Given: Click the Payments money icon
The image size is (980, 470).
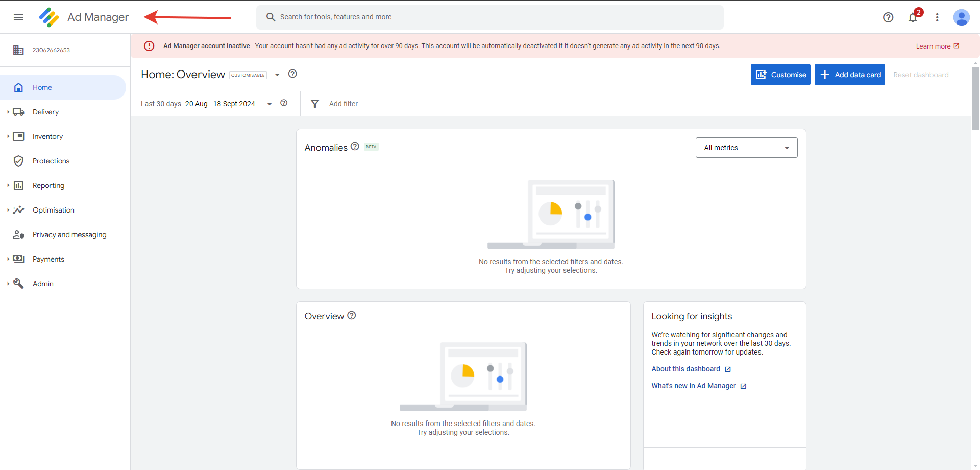Looking at the screenshot, I should tap(18, 259).
